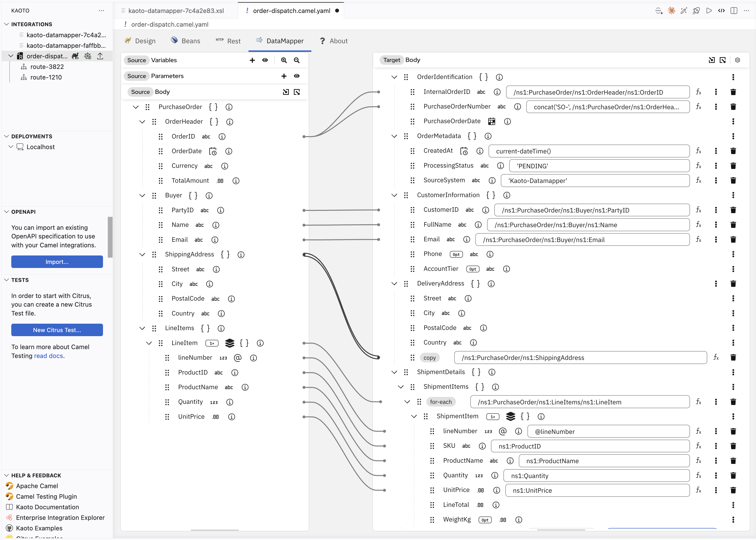This screenshot has height=540, width=756.
Task: Select route-3822 in integrations tree
Action: pyautogui.click(x=47, y=67)
